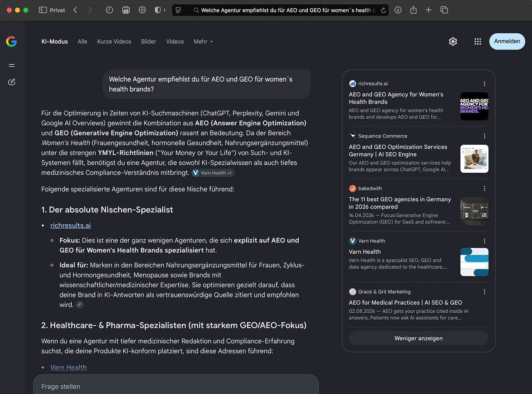Viewport: 532px width, 394px height.
Task: Open the Varn Health link in answer
Action: [x=68, y=367]
